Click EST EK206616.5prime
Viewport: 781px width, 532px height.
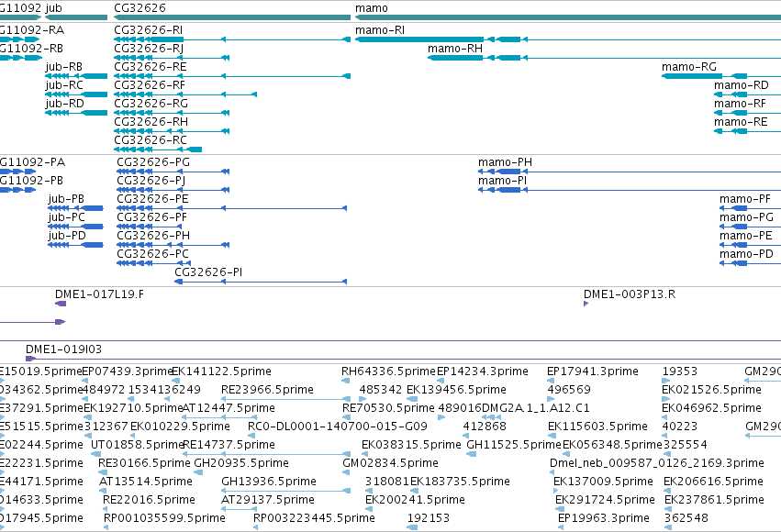tap(713, 482)
